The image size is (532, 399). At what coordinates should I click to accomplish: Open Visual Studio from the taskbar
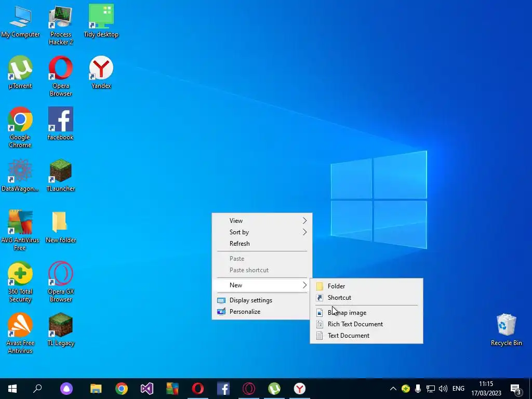147,389
